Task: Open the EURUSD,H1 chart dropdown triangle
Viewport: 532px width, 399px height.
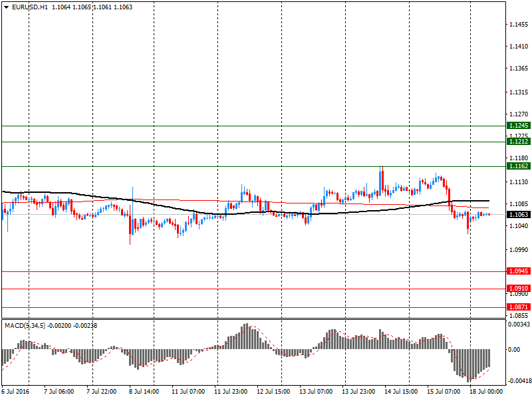Action: coord(6,7)
